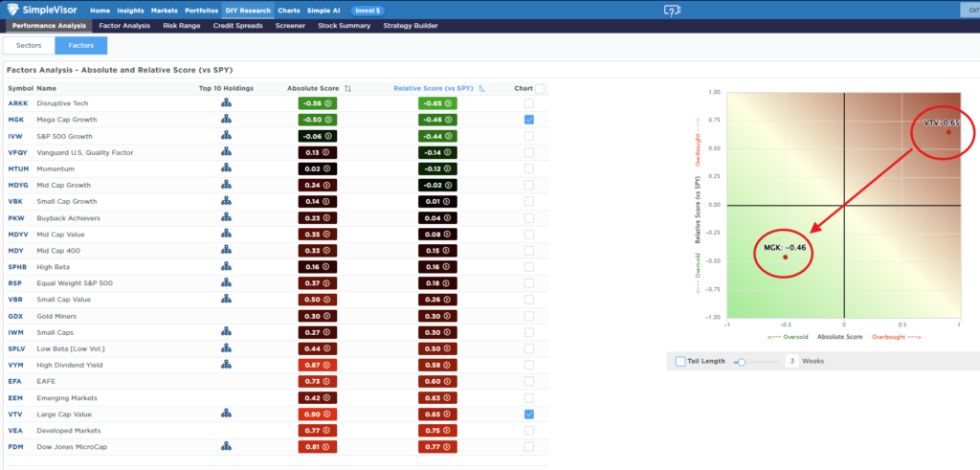
Task: Click the VTV symbol link
Action: [16, 414]
